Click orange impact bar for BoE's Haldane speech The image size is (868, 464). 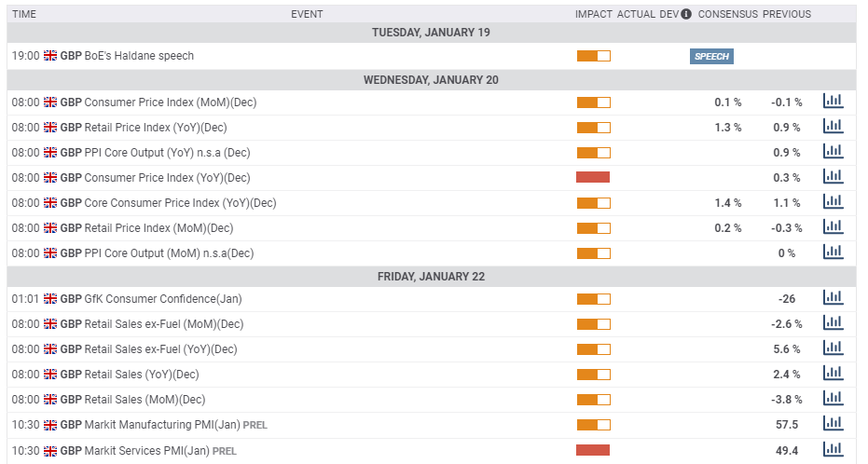pyautogui.click(x=593, y=56)
